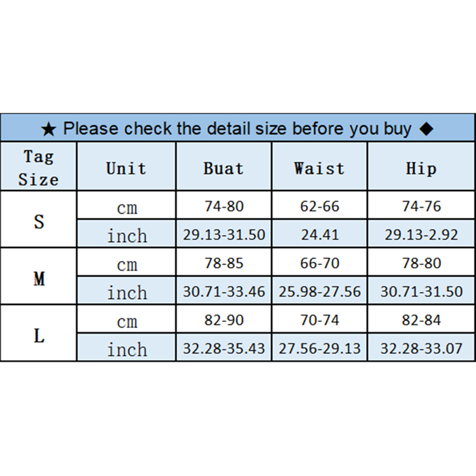
Task: Click the 'Waist' column header
Action: click(319, 168)
